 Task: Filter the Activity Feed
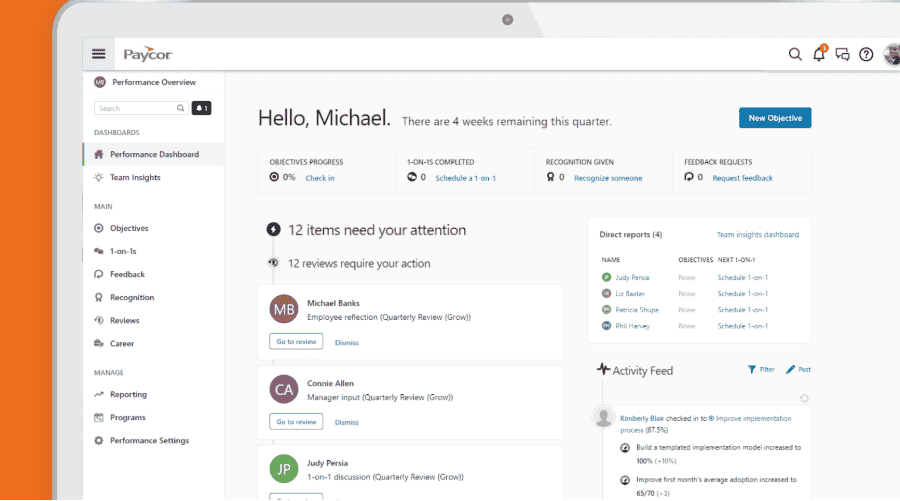pos(761,370)
